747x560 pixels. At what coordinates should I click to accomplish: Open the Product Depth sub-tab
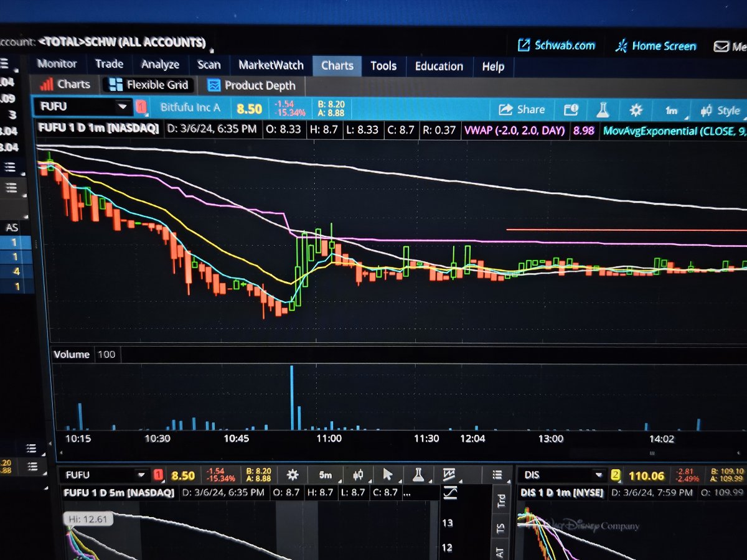coord(252,86)
